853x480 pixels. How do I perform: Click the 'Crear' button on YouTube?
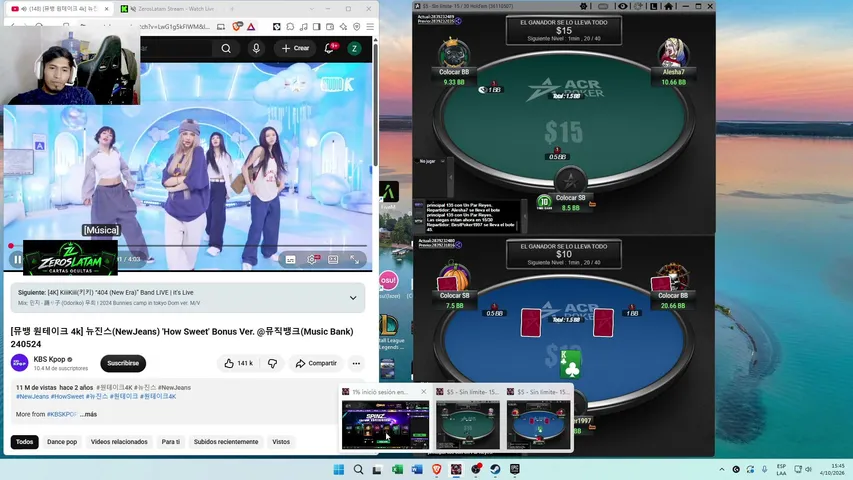point(295,48)
